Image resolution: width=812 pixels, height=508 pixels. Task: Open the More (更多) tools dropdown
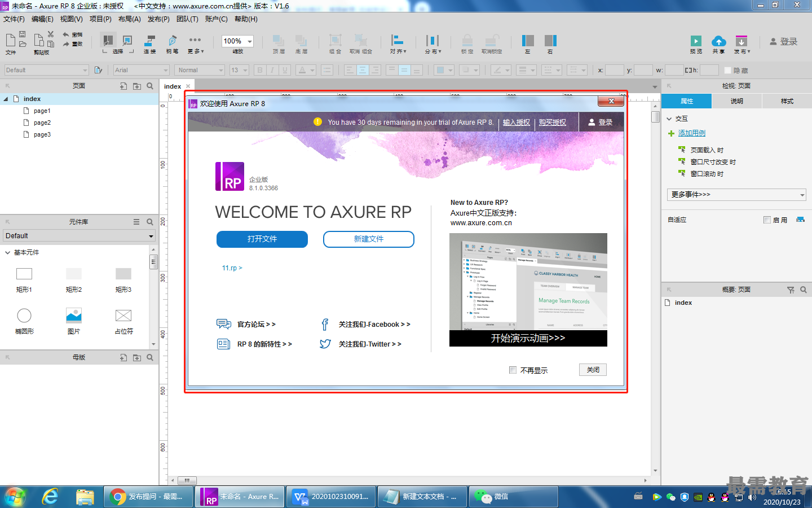(195, 43)
